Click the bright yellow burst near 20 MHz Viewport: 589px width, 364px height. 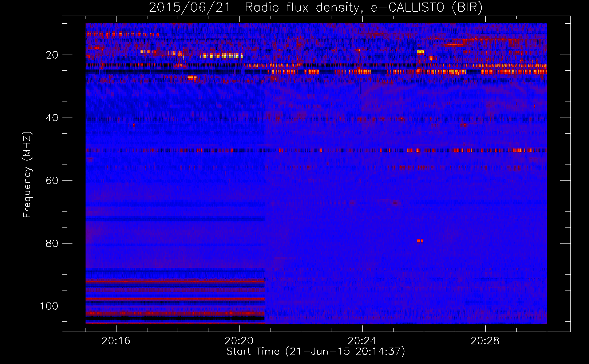(420, 52)
